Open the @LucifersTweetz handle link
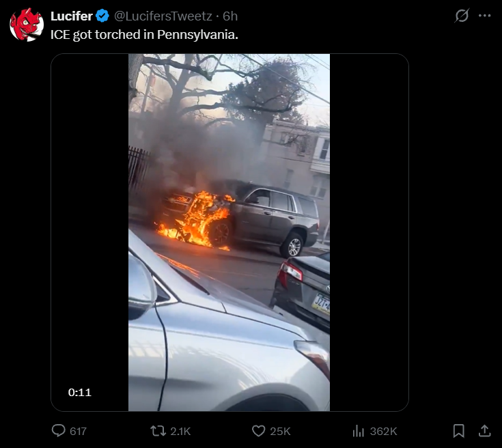502x448 pixels. click(163, 16)
